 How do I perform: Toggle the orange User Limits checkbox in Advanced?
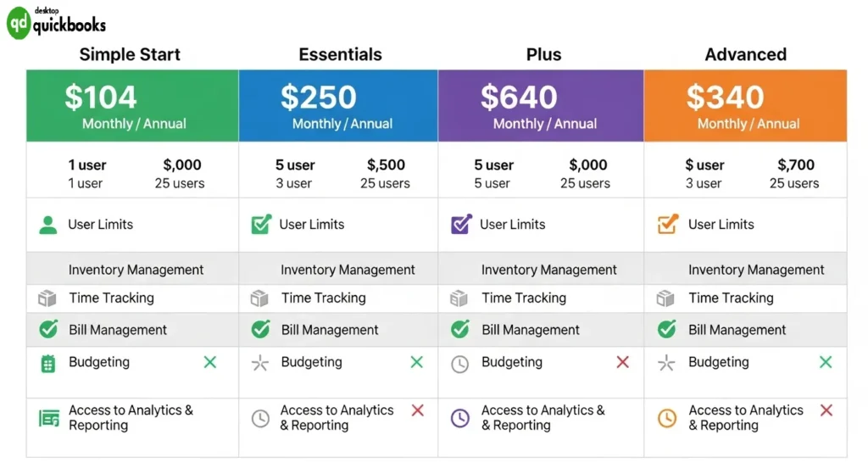click(668, 225)
